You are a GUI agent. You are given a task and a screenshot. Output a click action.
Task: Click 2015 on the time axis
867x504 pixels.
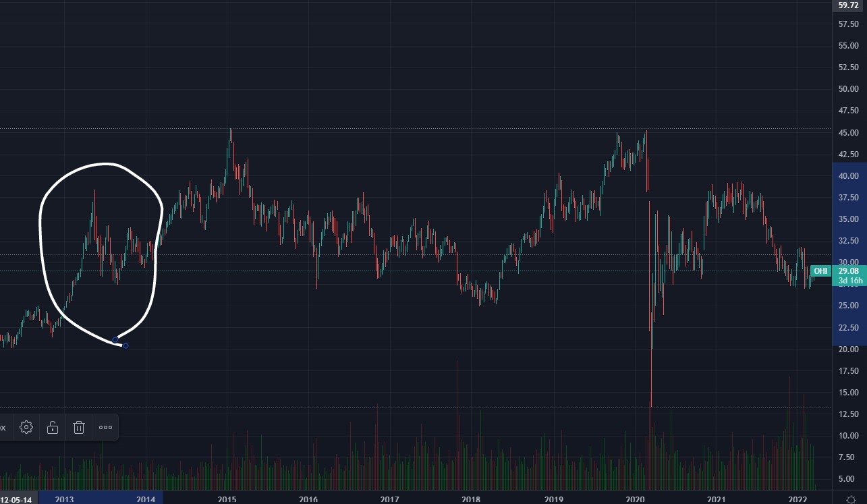227,499
